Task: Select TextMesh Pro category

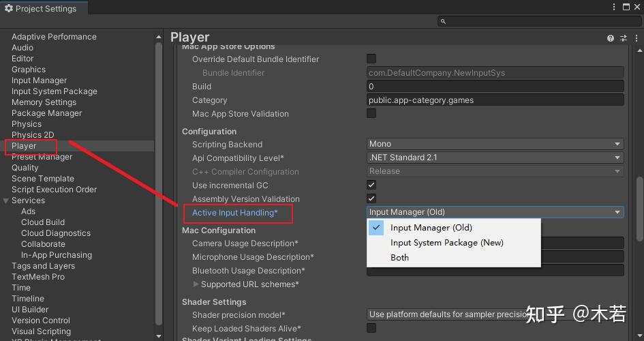Action: click(37, 277)
